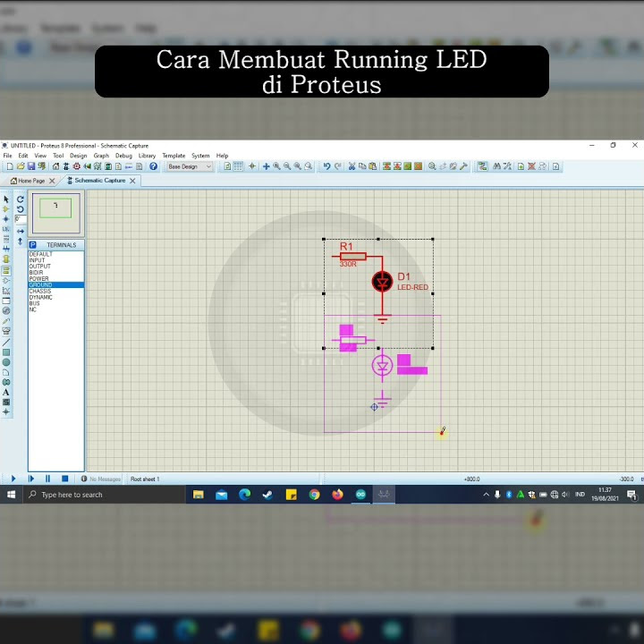
Task: Click the Save Project floppy icon
Action: point(30,166)
